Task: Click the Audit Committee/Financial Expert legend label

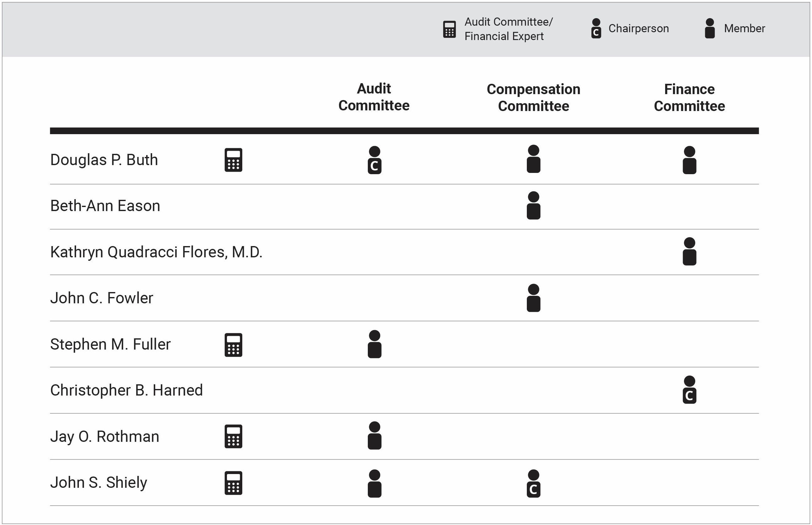Action: pos(508,29)
